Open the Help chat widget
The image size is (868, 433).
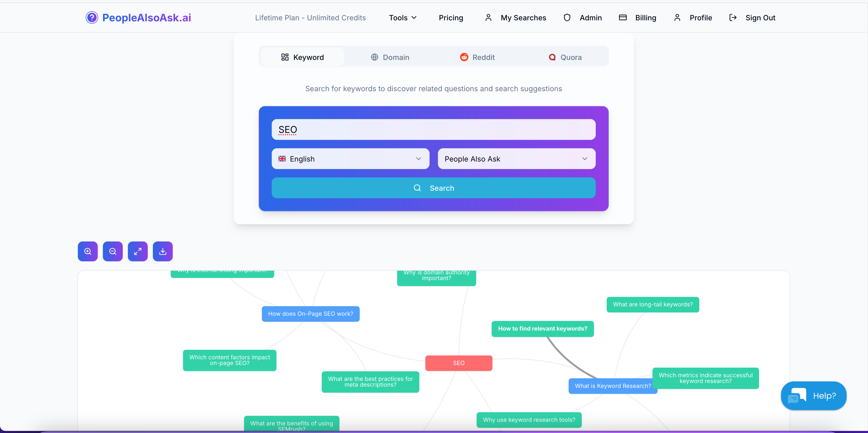[814, 395]
